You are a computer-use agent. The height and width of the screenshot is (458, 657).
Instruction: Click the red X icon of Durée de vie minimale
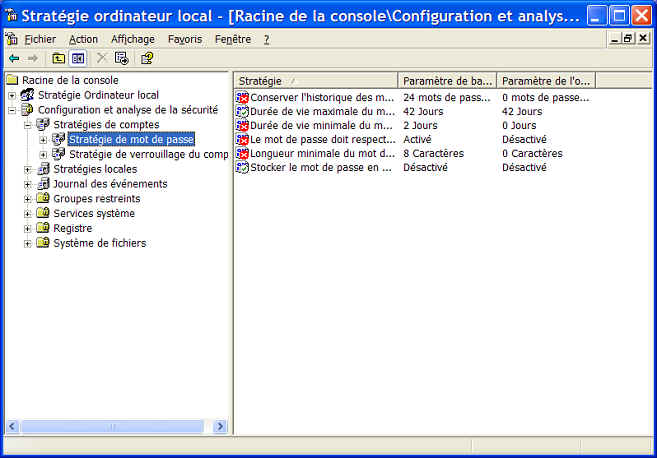[242, 125]
